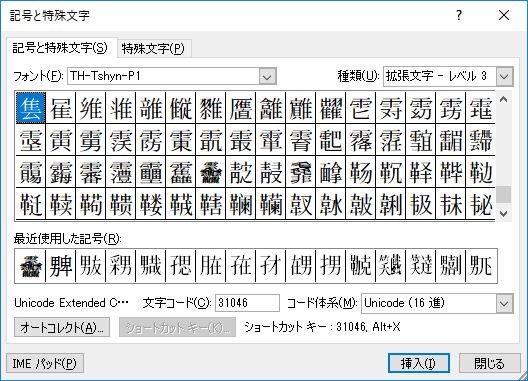Select the blue highlighted symbol in the grid
Screen dimensions: 528x381
click(x=31, y=108)
